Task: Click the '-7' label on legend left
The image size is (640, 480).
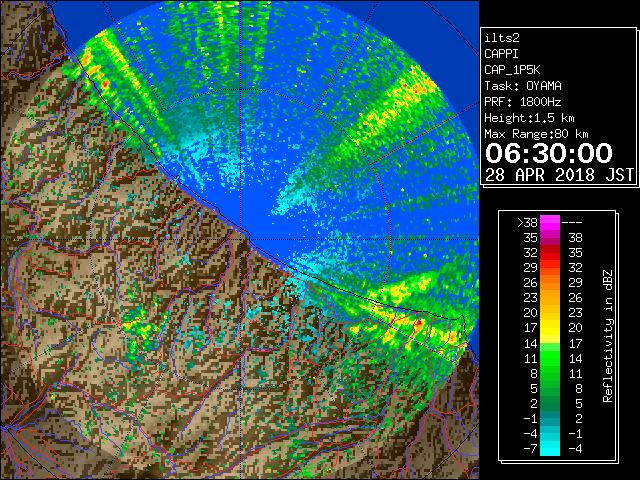Action: point(531,448)
